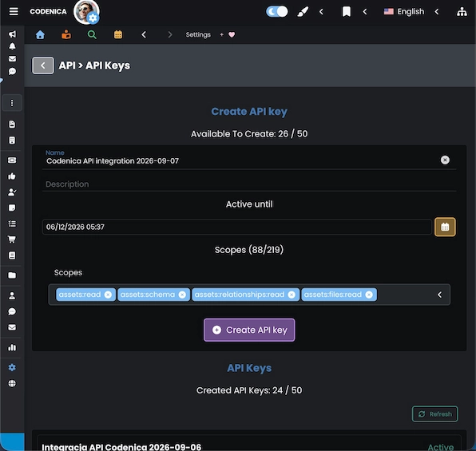Viewport: 476px width, 451px height.
Task: Open the task list sidebar icon
Action: coord(12,224)
